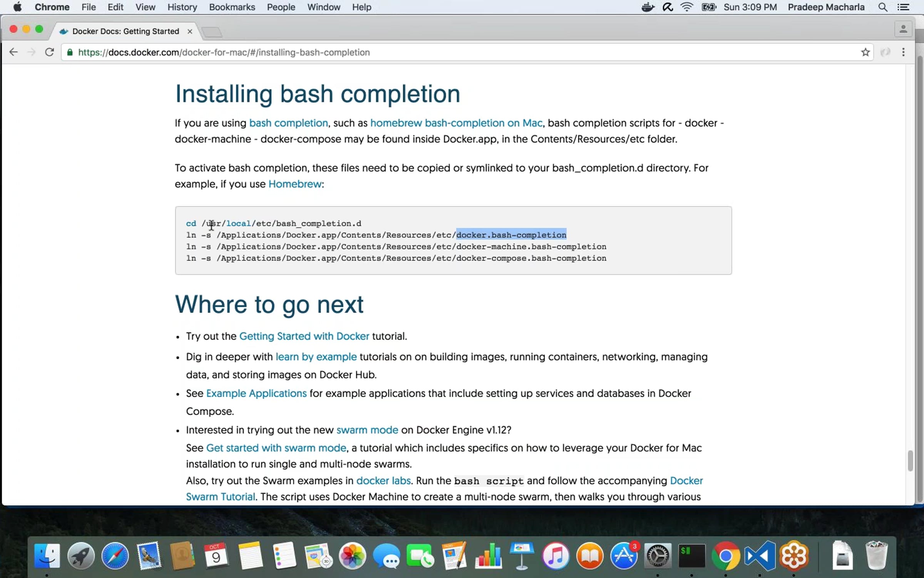
Task: Click the browser back arrow
Action: 13,52
